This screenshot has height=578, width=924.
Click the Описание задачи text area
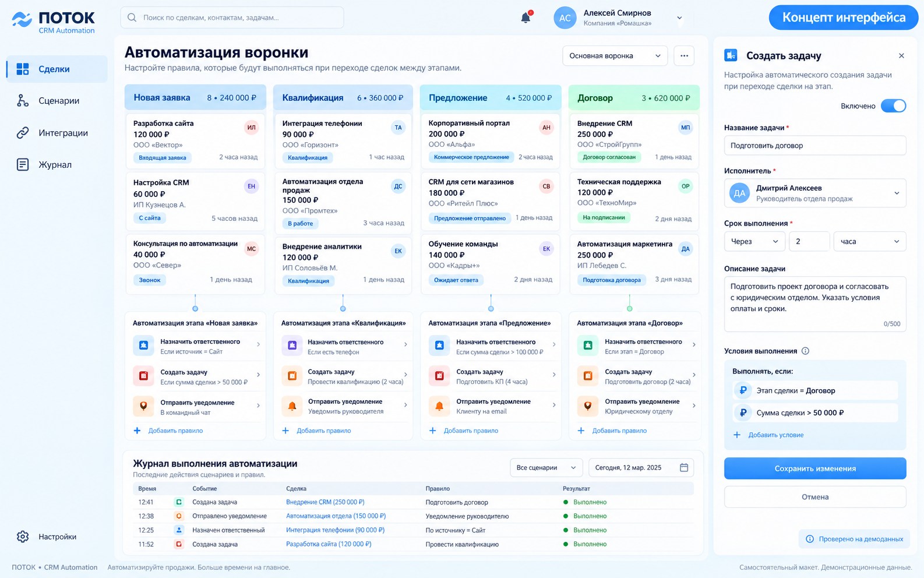tap(815, 304)
